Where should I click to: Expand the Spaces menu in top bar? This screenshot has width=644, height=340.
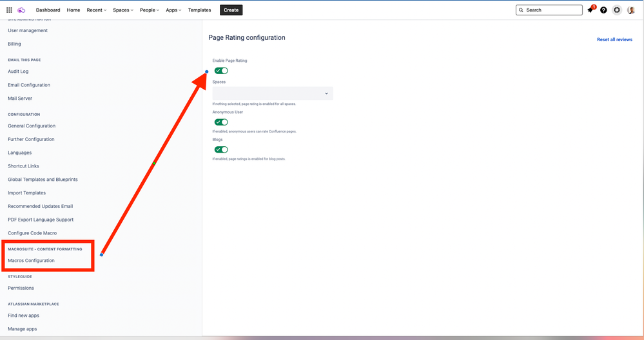[123, 10]
